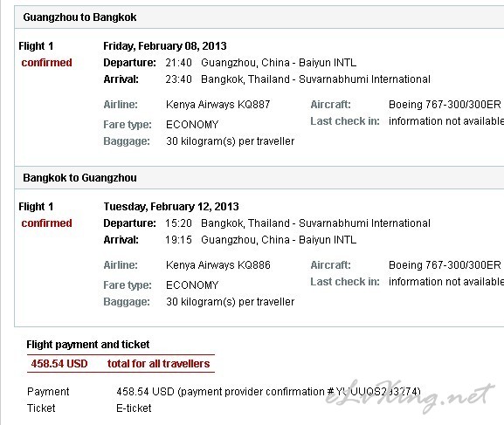
Task: Click the outbound Boeing 767-300/300ER aircraft text
Action: [445, 105]
